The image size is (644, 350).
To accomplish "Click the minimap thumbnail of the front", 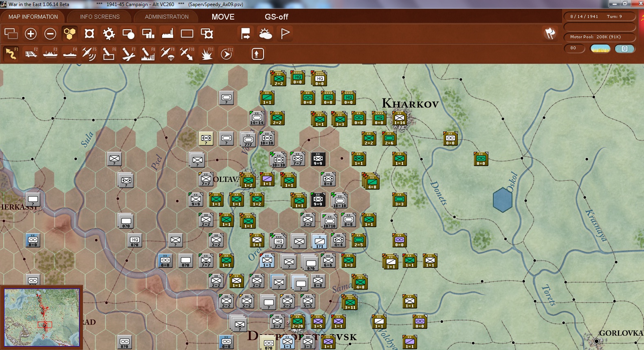I will (x=42, y=317).
